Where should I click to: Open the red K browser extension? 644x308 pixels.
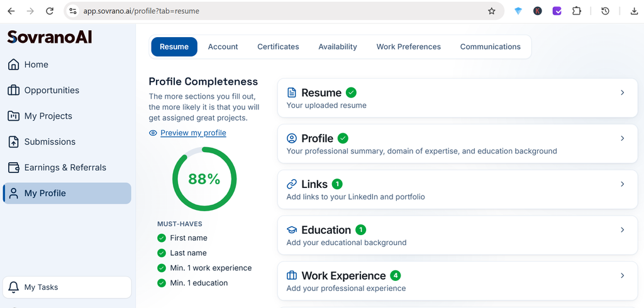tap(538, 11)
